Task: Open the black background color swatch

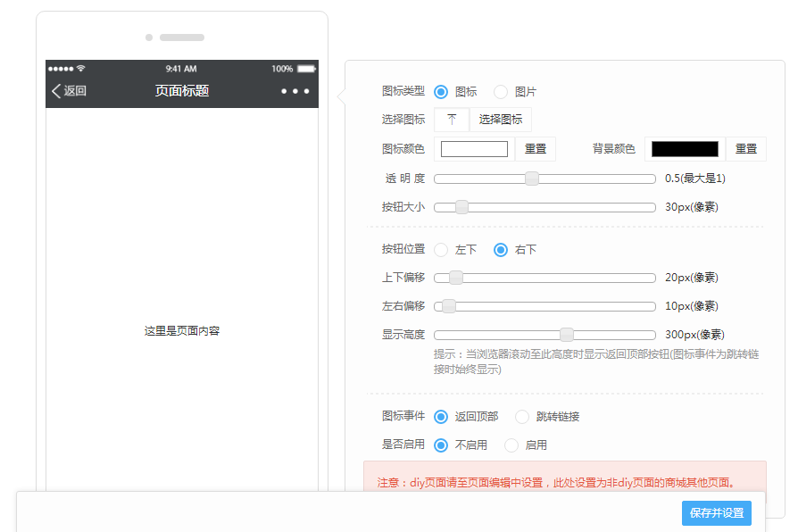Action: pos(685,149)
